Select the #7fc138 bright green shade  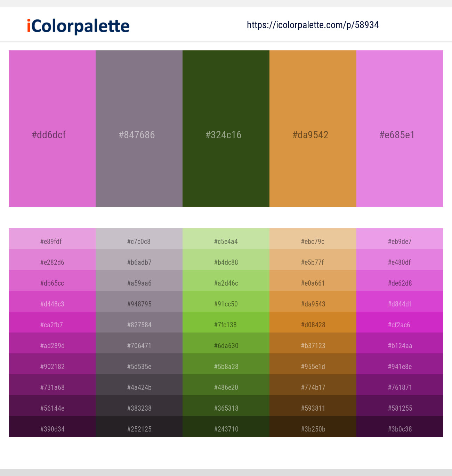coord(226,322)
